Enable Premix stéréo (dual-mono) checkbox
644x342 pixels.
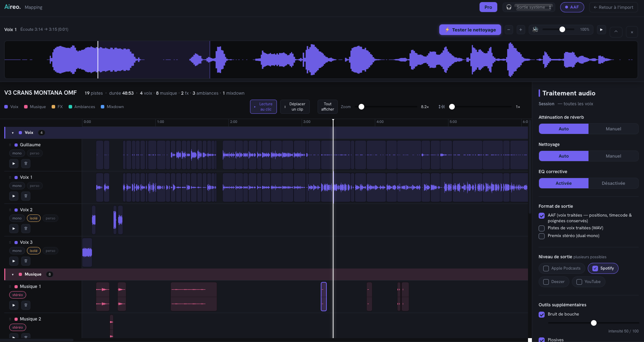pyautogui.click(x=541, y=236)
